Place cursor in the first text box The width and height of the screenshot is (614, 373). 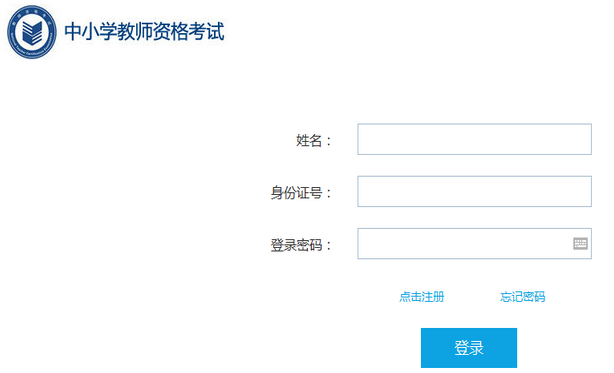[x=474, y=139]
